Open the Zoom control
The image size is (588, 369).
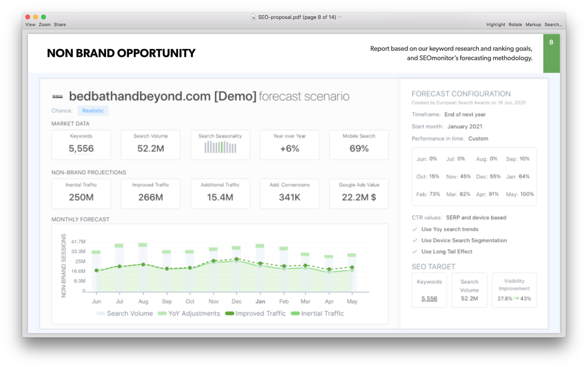[x=45, y=24]
